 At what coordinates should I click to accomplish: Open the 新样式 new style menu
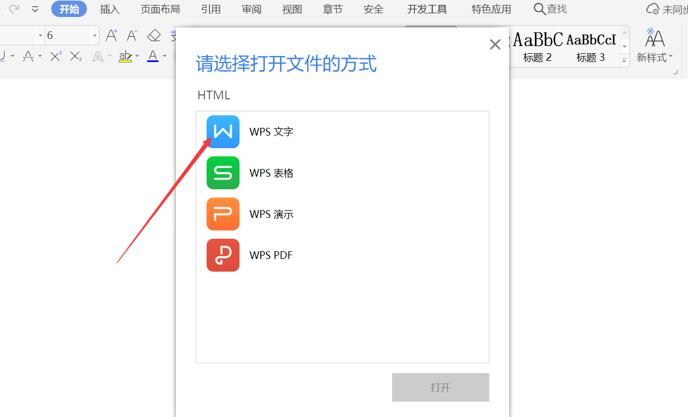(x=654, y=47)
